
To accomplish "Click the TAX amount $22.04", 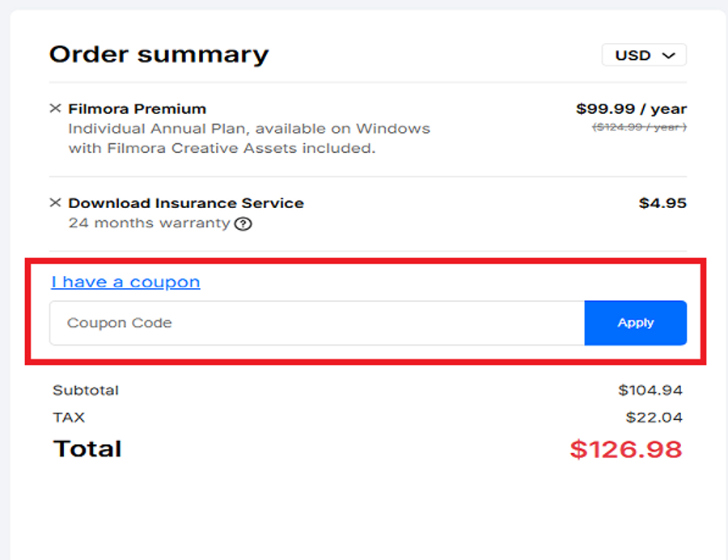I will [654, 418].
